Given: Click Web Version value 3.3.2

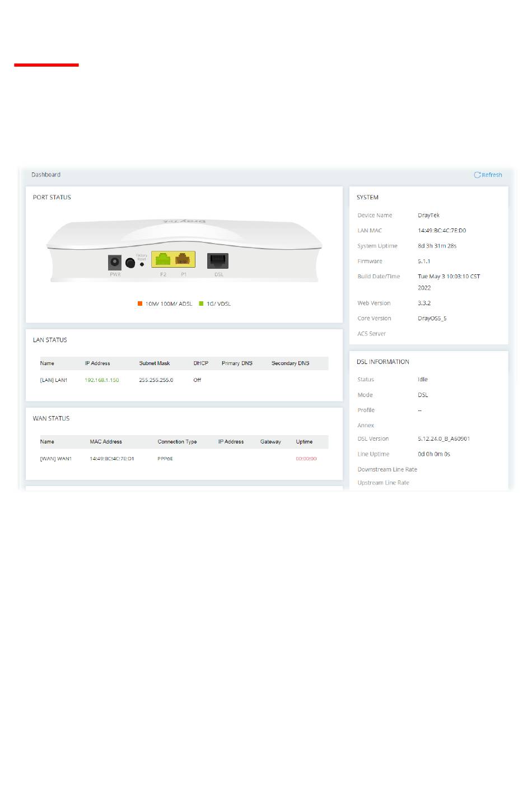Looking at the screenshot, I should [x=424, y=303].
